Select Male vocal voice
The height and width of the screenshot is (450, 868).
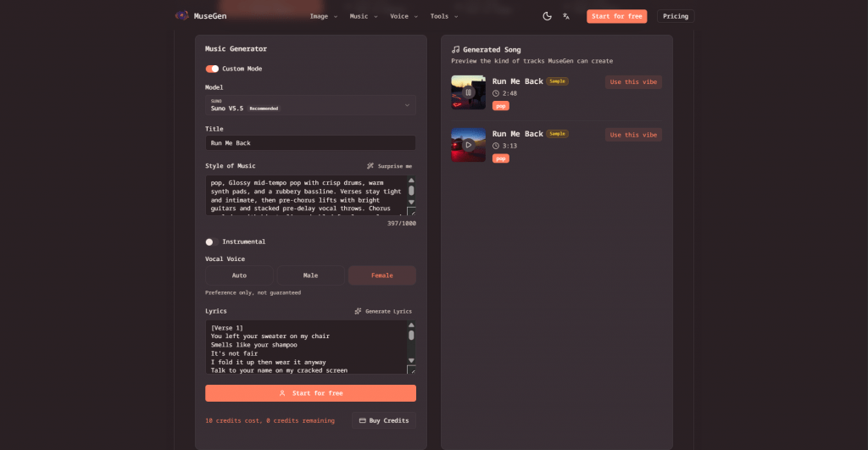310,275
